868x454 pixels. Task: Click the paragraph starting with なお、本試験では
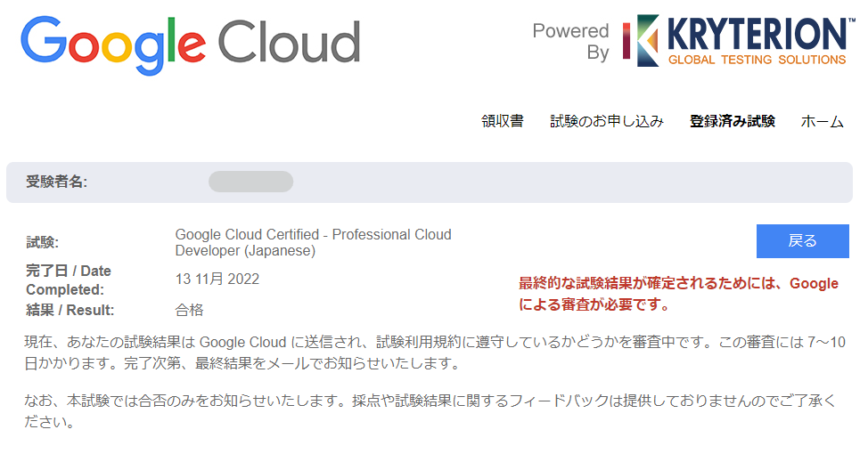click(430, 411)
